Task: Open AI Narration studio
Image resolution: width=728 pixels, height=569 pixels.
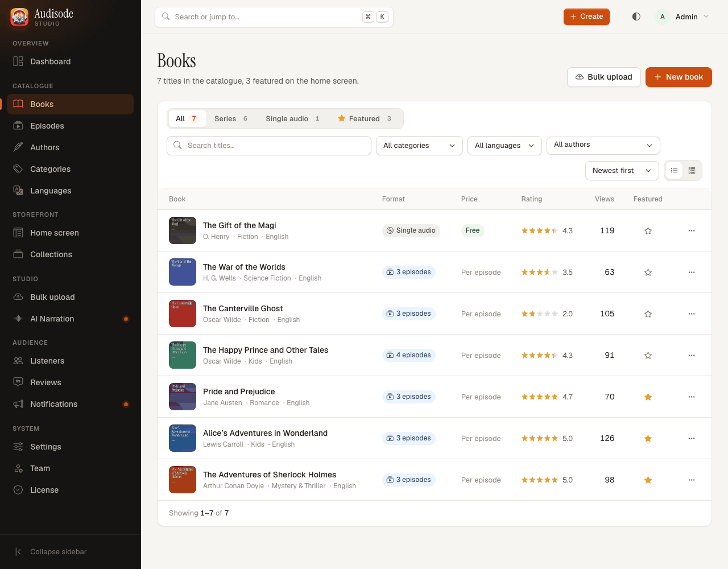Action: click(71, 319)
